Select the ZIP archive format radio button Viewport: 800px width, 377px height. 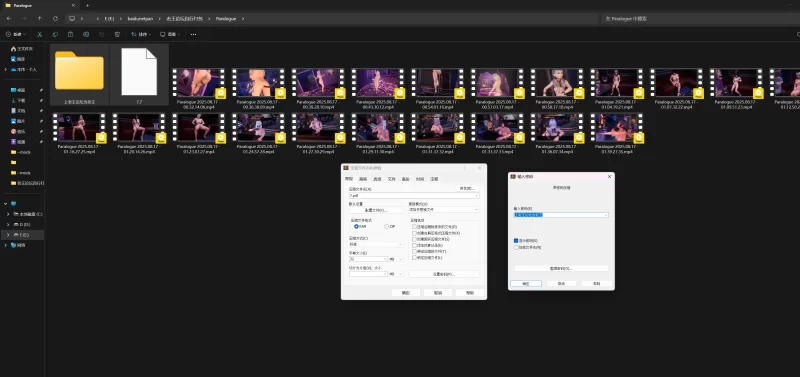coord(386,227)
